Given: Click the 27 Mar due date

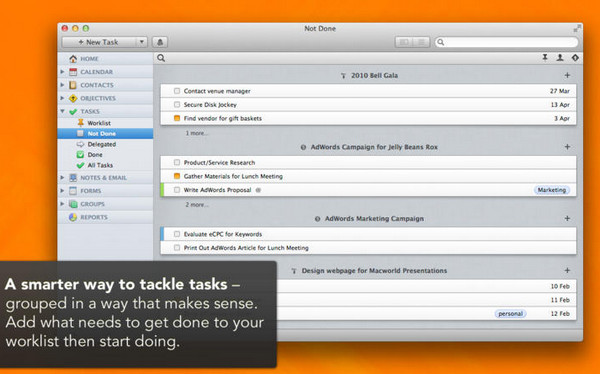Looking at the screenshot, I should click(x=560, y=91).
